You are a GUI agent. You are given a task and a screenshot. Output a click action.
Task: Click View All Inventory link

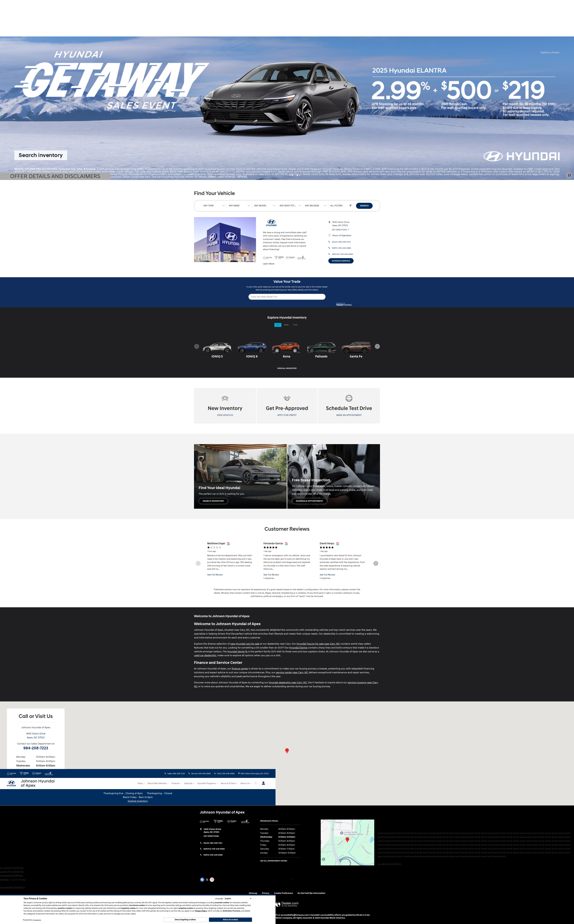[287, 368]
